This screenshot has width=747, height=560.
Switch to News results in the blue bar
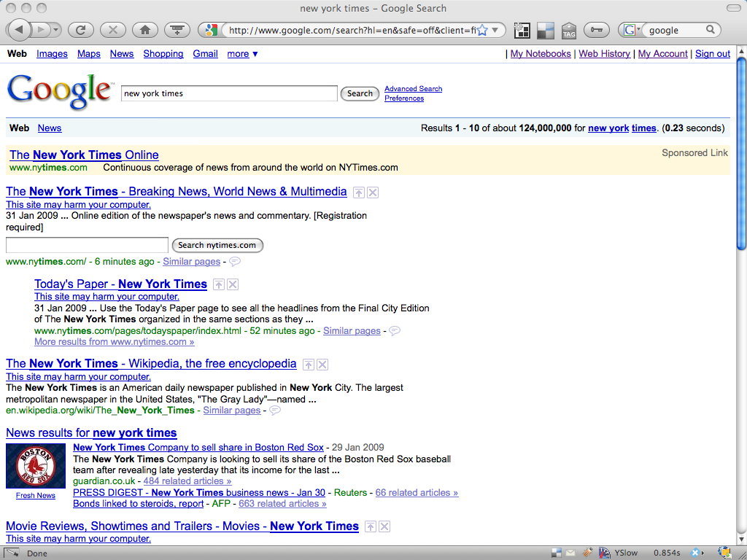pyautogui.click(x=50, y=128)
